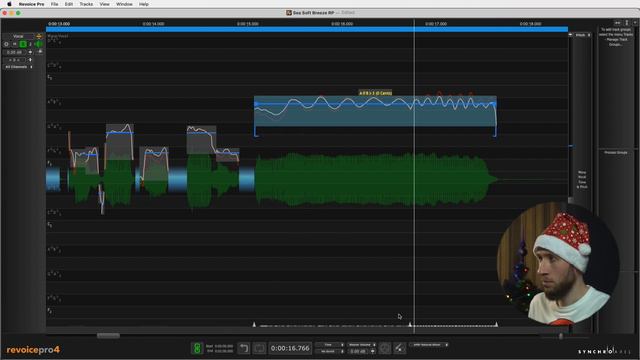Click the master volume dB value field
The height and width of the screenshot is (360, 640).
click(x=358, y=351)
